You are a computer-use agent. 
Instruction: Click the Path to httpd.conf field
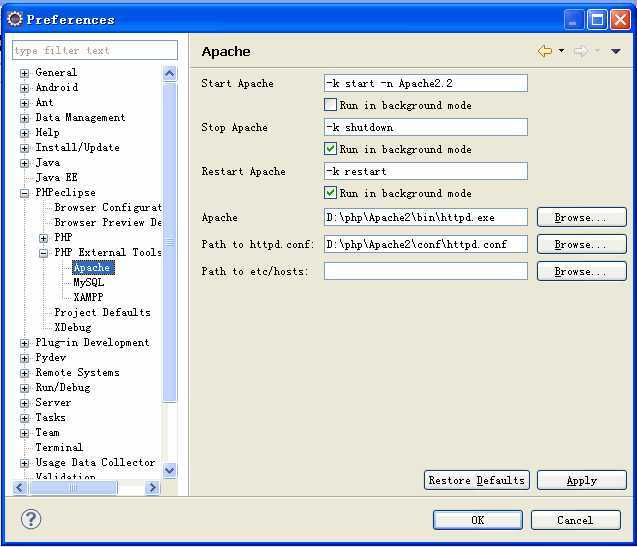(426, 244)
